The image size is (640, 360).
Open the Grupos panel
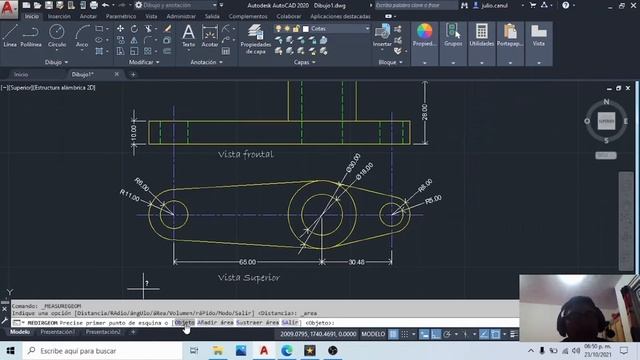tap(453, 35)
